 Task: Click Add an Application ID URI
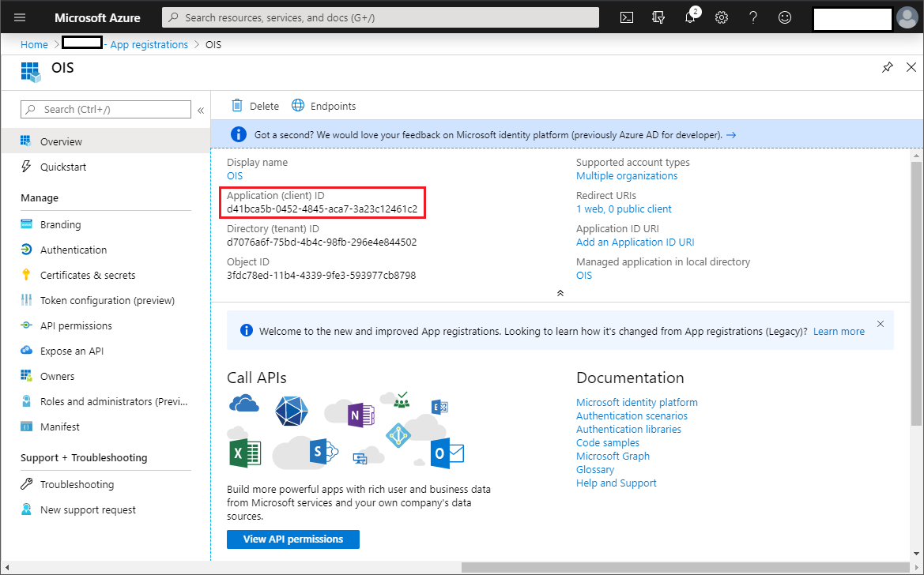pos(635,242)
